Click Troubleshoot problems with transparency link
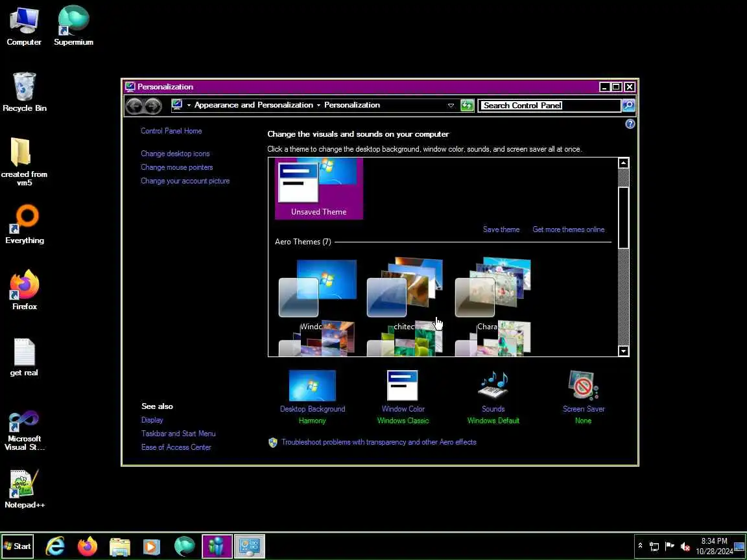Viewport: 747px width, 560px height. (x=379, y=442)
